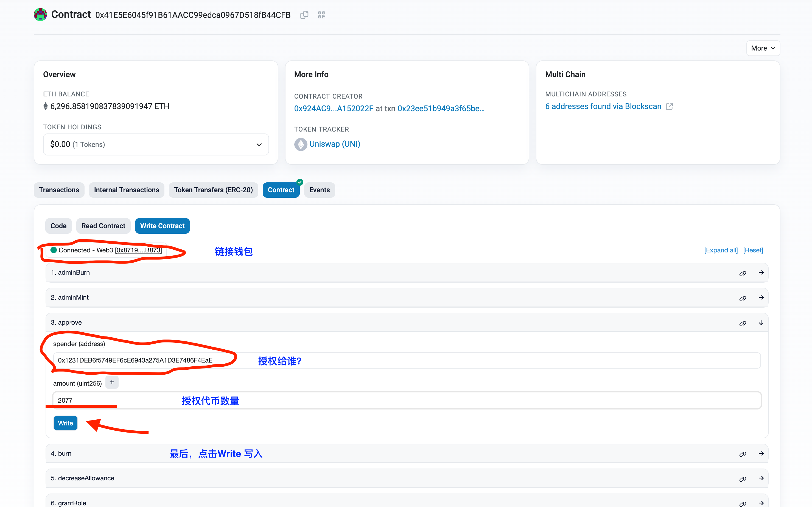Expand the adminMint method arrow

(761, 297)
